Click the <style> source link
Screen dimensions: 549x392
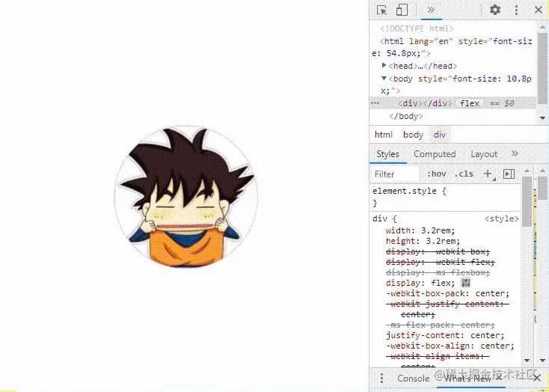502,219
